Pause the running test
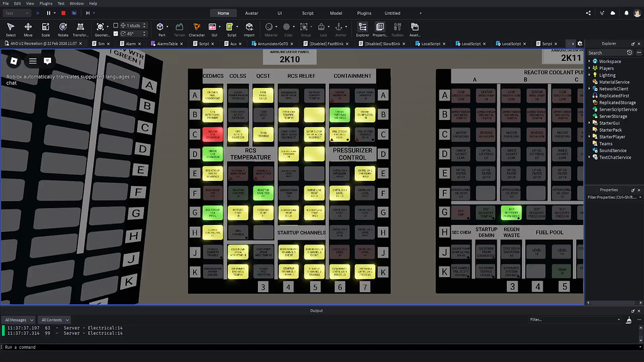644x362 pixels. point(48,13)
